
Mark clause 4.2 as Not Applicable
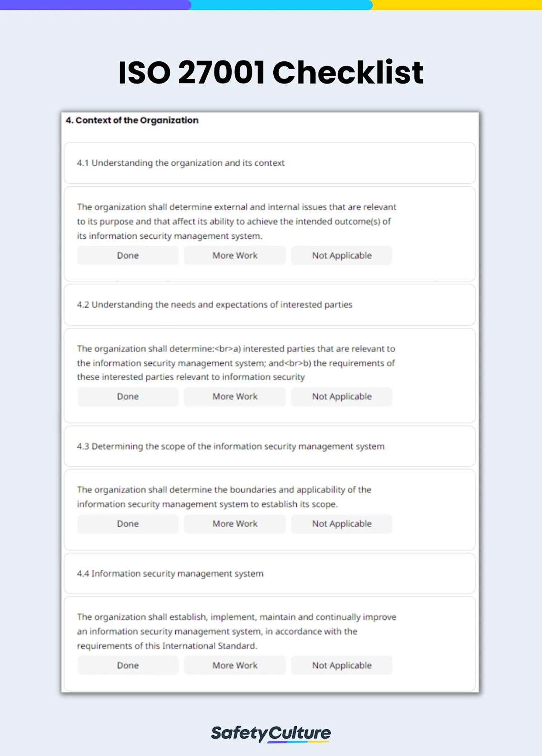342,396
